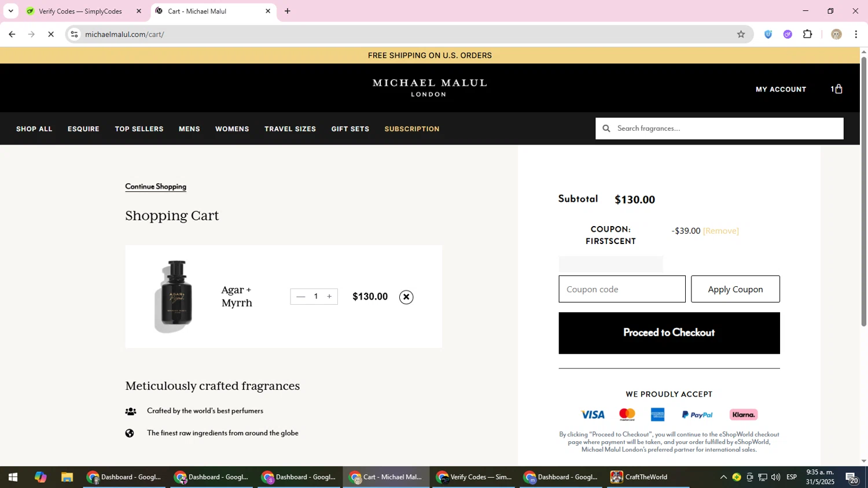Select the -$39.00 discount amount
This screenshot has height=488, width=868.
point(686,231)
